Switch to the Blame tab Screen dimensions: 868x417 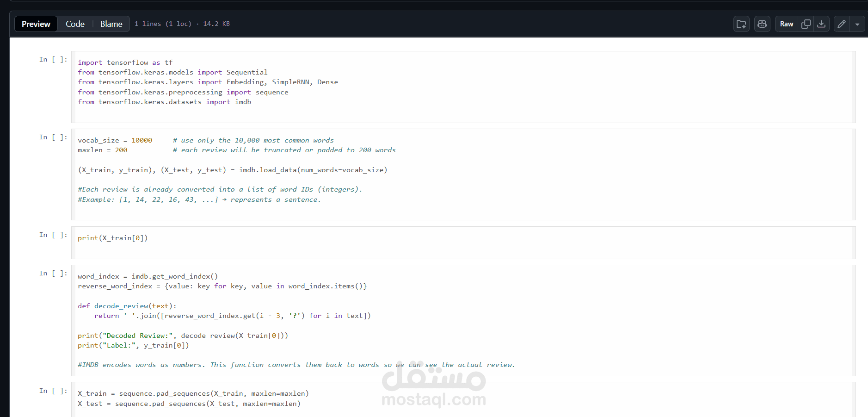click(x=111, y=24)
